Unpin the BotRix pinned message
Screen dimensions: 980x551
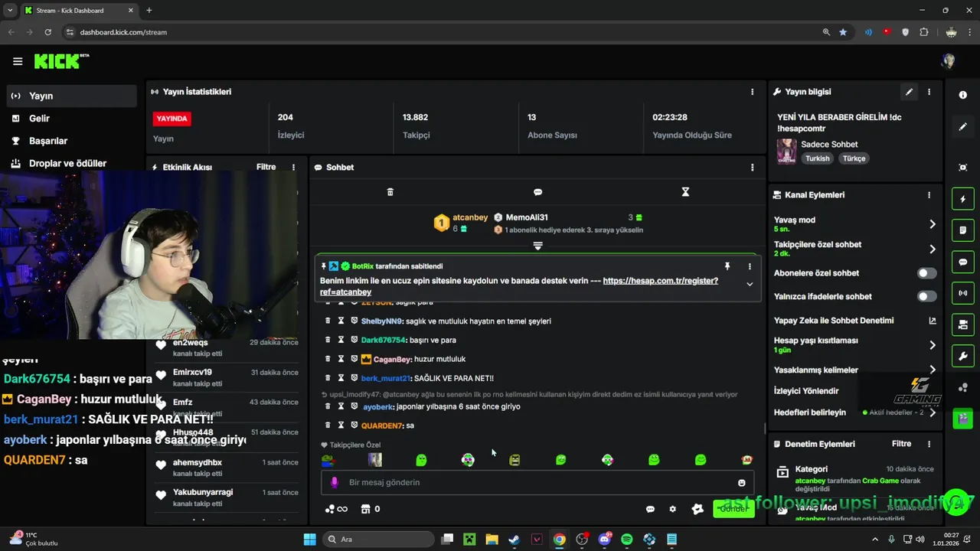pos(727,266)
